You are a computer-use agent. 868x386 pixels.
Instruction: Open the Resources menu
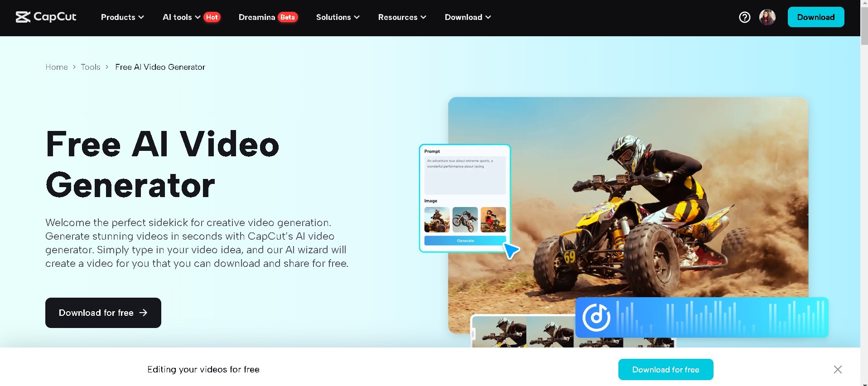(402, 17)
